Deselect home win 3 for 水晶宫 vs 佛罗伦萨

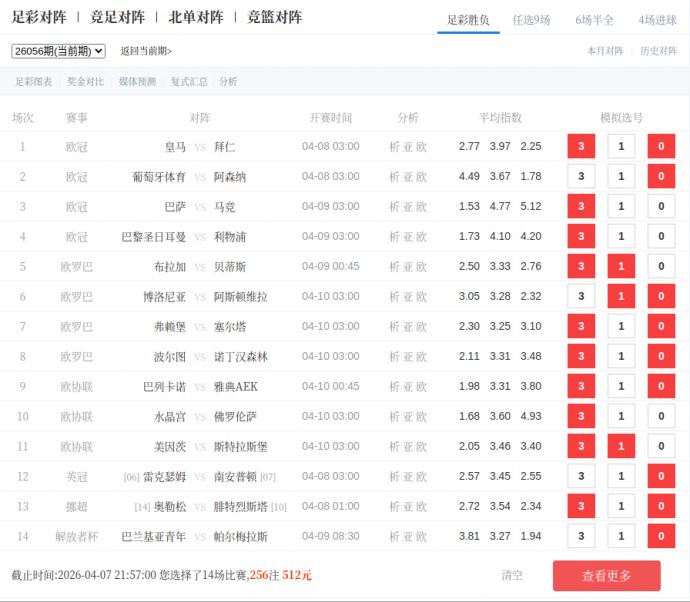click(x=581, y=417)
